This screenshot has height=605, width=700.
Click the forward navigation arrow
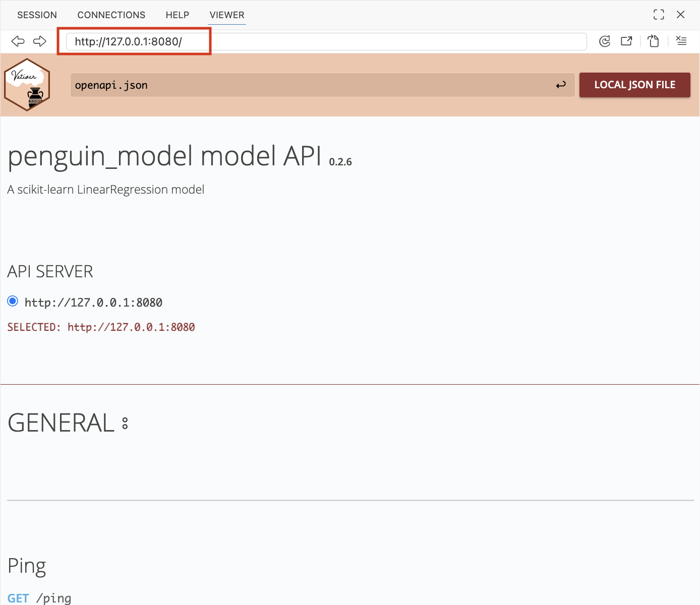pos(40,41)
